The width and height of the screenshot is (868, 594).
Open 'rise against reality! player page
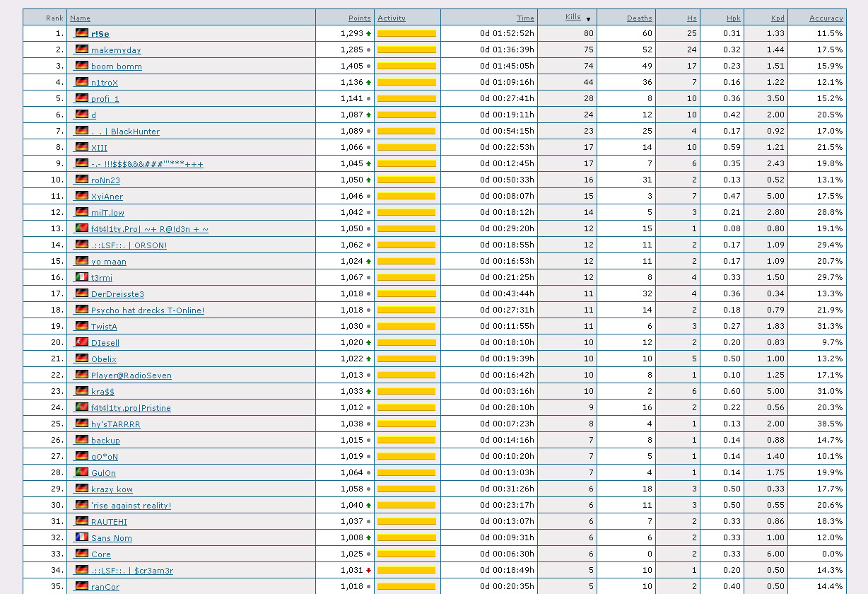point(131,506)
